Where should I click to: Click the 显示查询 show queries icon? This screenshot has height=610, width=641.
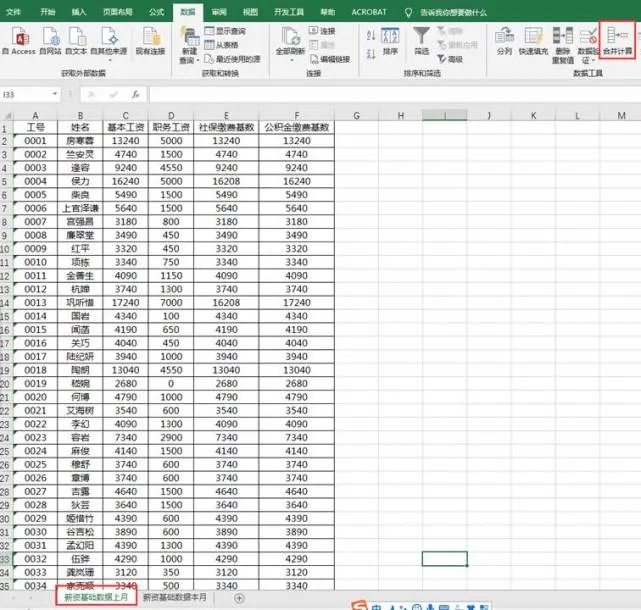225,31
